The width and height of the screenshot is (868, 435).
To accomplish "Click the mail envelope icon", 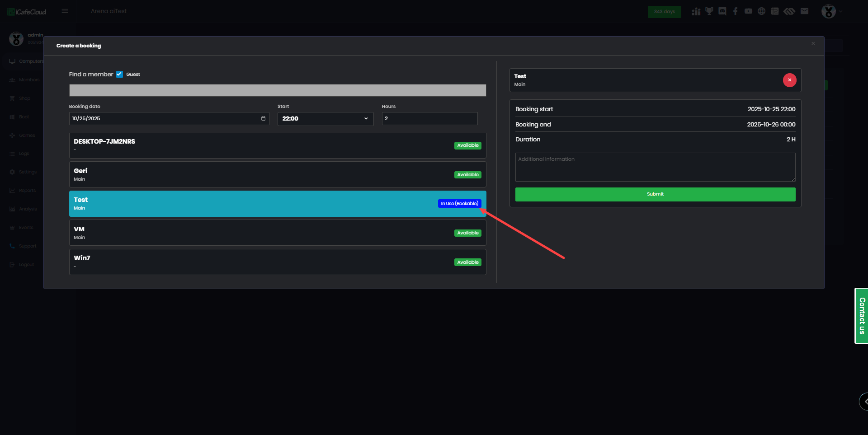I will click(804, 11).
